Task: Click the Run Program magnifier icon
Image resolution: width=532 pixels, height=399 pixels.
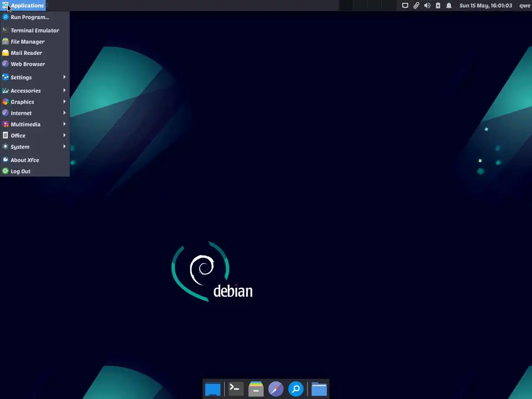Action: click(5, 17)
